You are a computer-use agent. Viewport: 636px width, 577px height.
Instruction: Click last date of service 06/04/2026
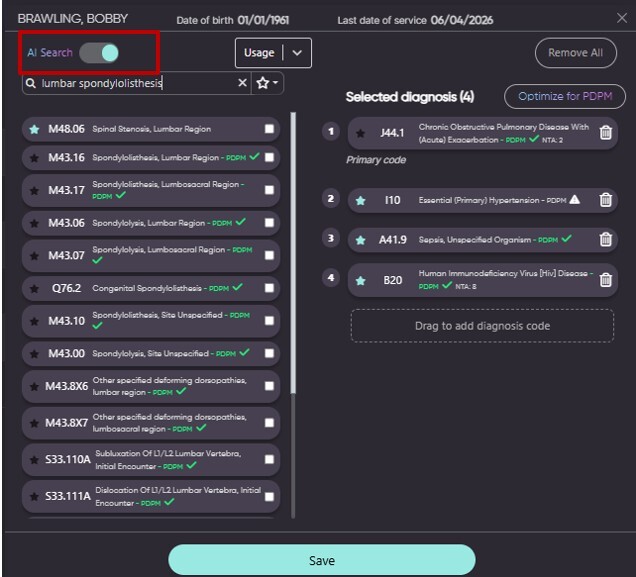tap(462, 20)
